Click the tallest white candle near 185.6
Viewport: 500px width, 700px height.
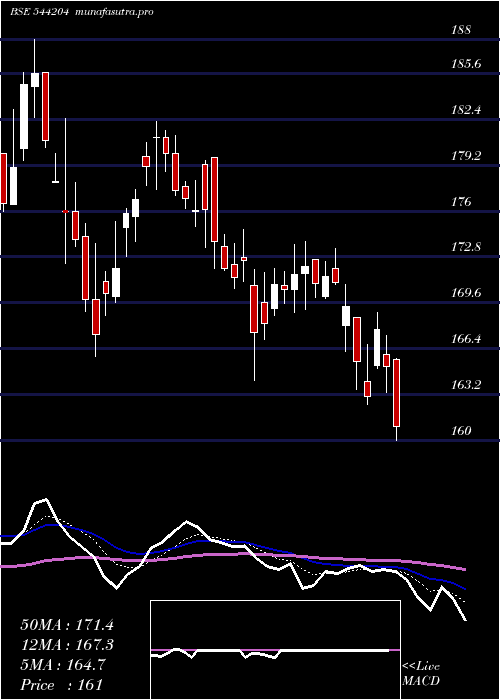[24, 116]
